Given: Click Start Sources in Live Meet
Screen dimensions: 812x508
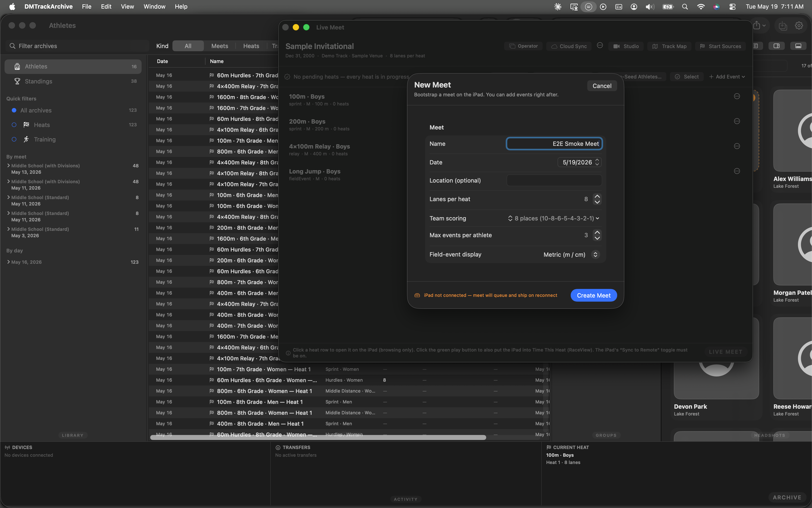Looking at the screenshot, I should (720, 46).
